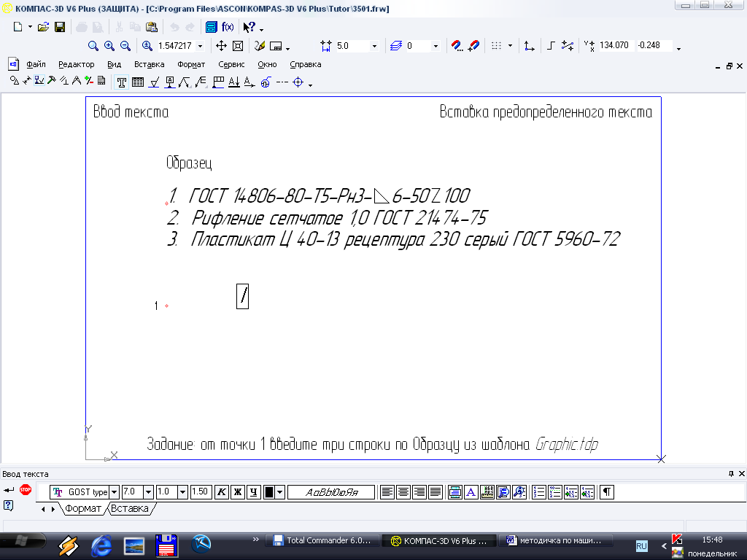Select the Table input tool
Viewport: 747px width, 560px height.
(x=138, y=82)
